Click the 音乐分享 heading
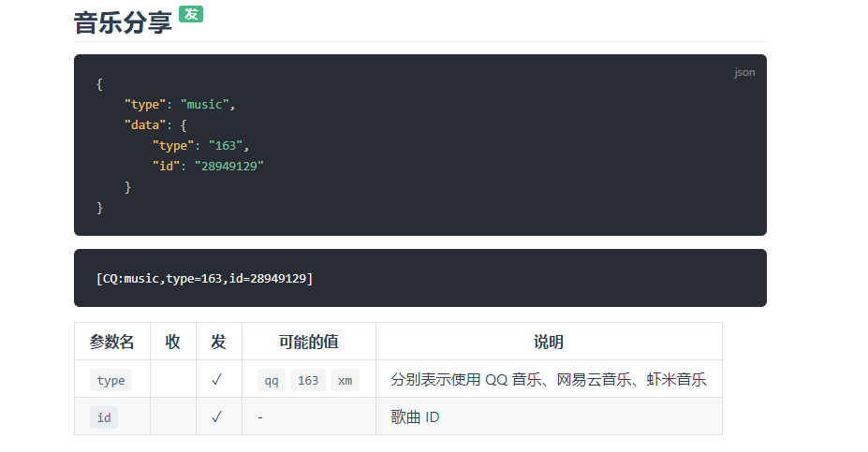This screenshot has height=452, width=868. point(123,23)
